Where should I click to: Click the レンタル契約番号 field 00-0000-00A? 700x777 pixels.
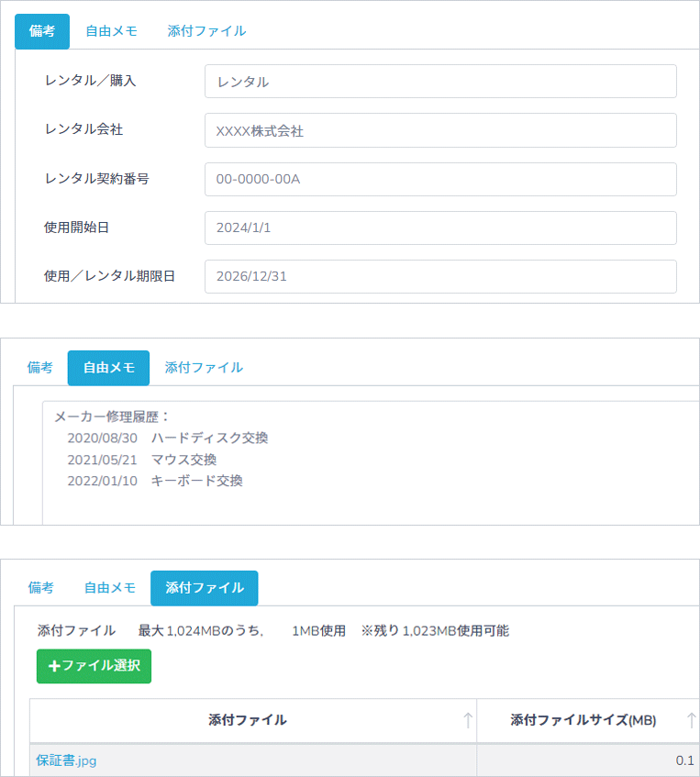[440, 179]
